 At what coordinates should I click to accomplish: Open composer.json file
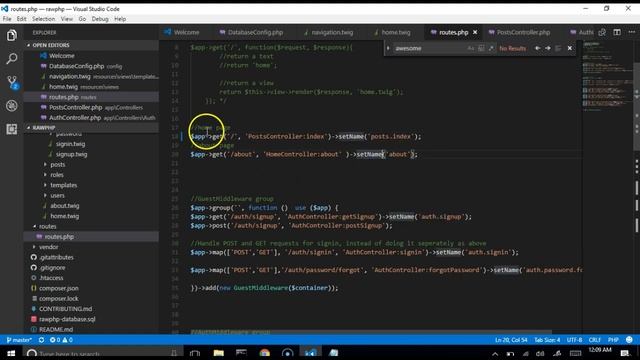[58, 288]
